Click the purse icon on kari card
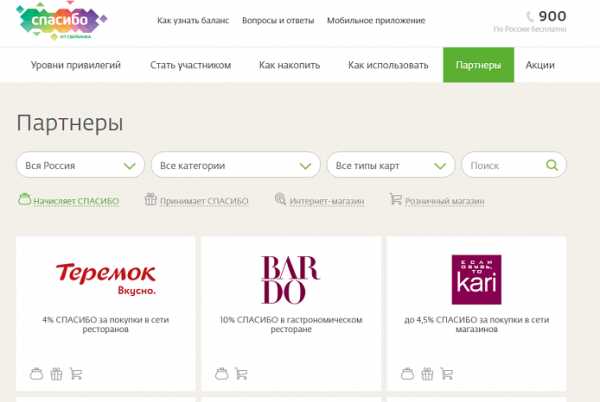 (407, 374)
